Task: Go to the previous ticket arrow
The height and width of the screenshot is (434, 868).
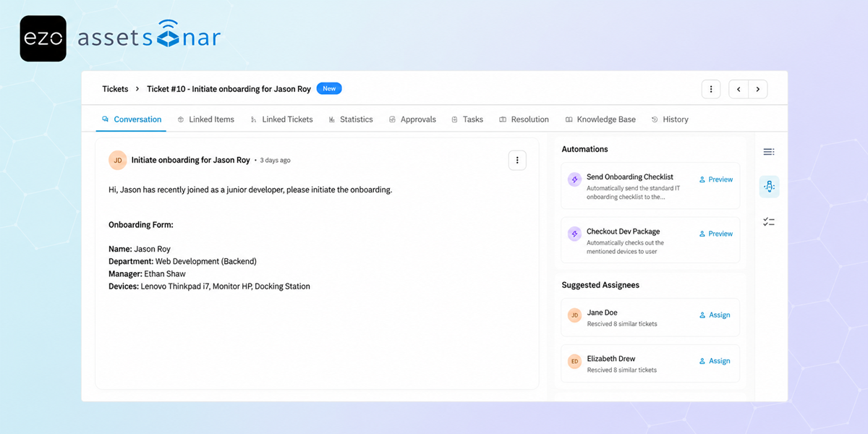Action: (x=739, y=89)
